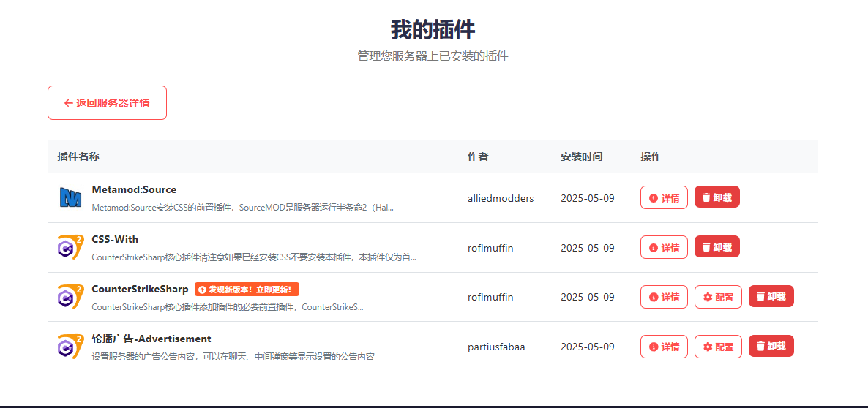The width and height of the screenshot is (868, 408).
Task: Open 配置 for 轮播广告-Advertisement
Action: click(x=718, y=347)
